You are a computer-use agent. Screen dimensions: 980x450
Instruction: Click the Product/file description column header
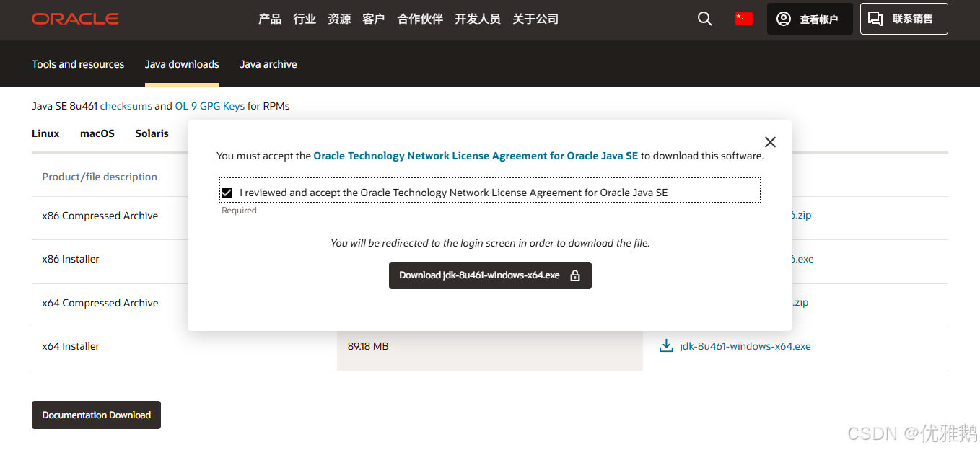pos(100,177)
